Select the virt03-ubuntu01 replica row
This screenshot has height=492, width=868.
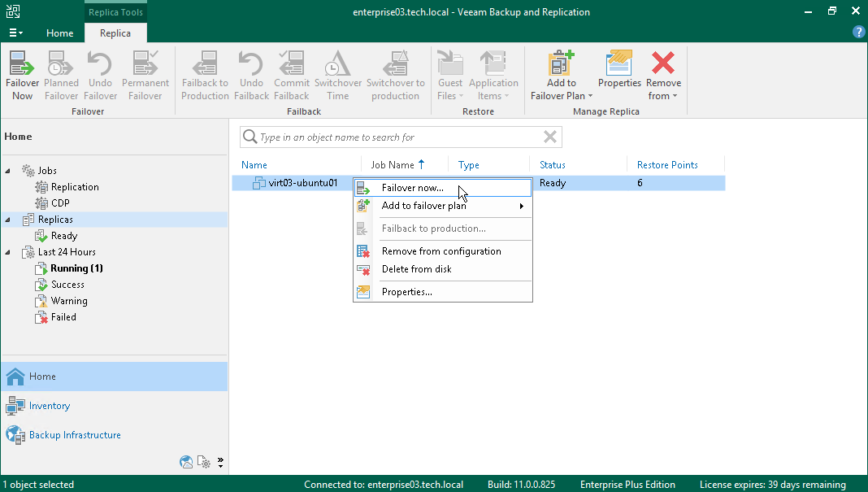(x=478, y=183)
